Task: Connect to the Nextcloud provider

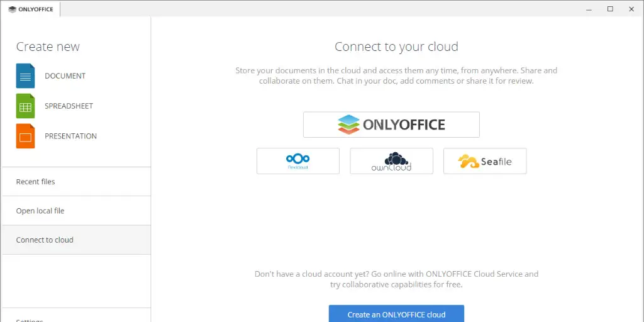Action: 298,161
